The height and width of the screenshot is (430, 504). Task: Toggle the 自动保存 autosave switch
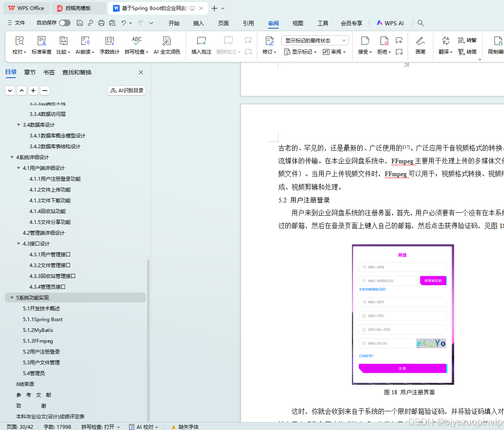pyautogui.click(x=65, y=23)
